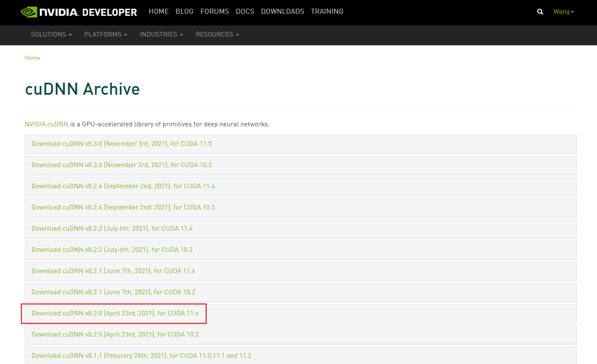This screenshot has height=364, width=597.
Task: Open the TRAINING navigation item
Action: [327, 11]
